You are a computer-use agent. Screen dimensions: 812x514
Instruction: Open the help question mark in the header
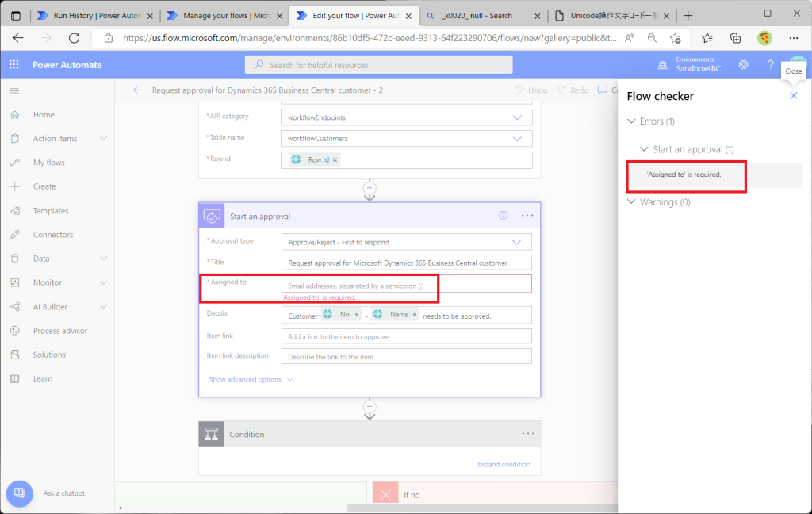(x=770, y=65)
